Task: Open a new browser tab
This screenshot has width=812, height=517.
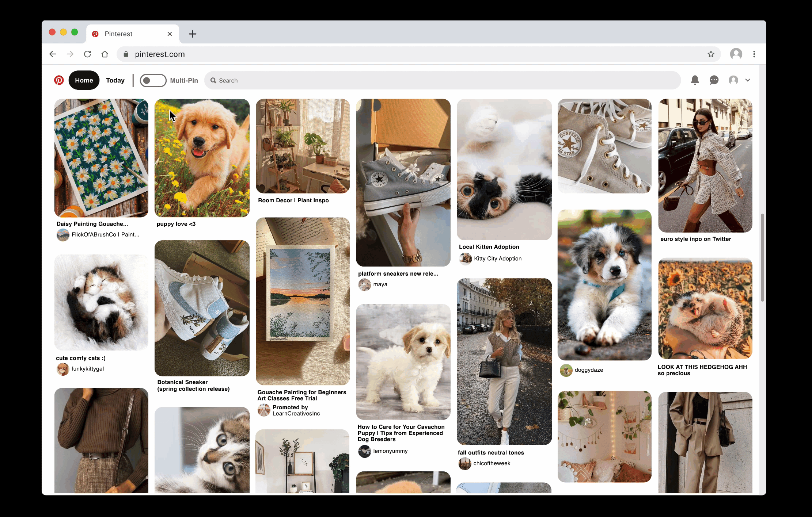Action: tap(193, 34)
